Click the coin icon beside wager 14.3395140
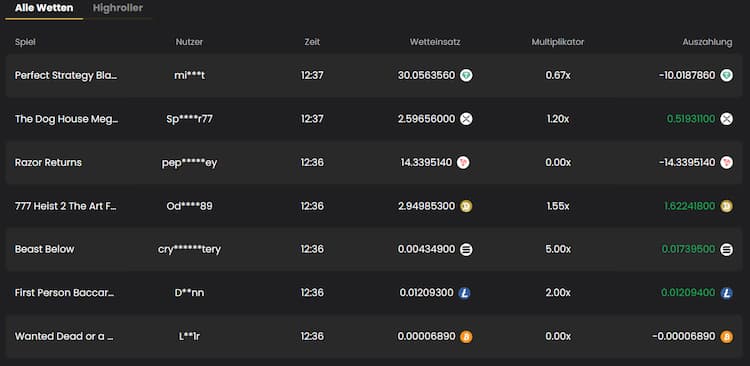The height and width of the screenshot is (366, 750). point(463,163)
